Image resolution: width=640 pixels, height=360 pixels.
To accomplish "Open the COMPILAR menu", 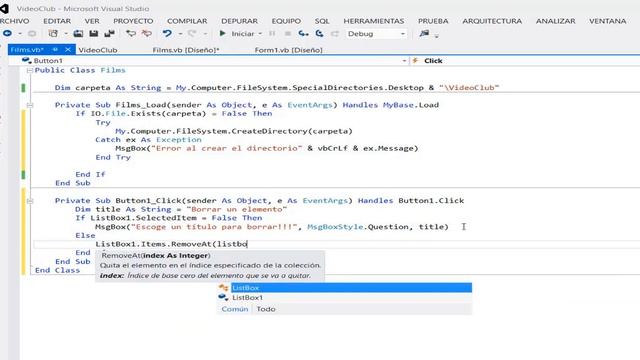I will tap(187, 21).
